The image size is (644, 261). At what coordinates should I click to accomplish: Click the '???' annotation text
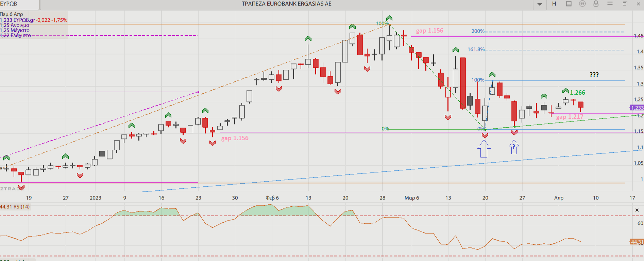(594, 75)
